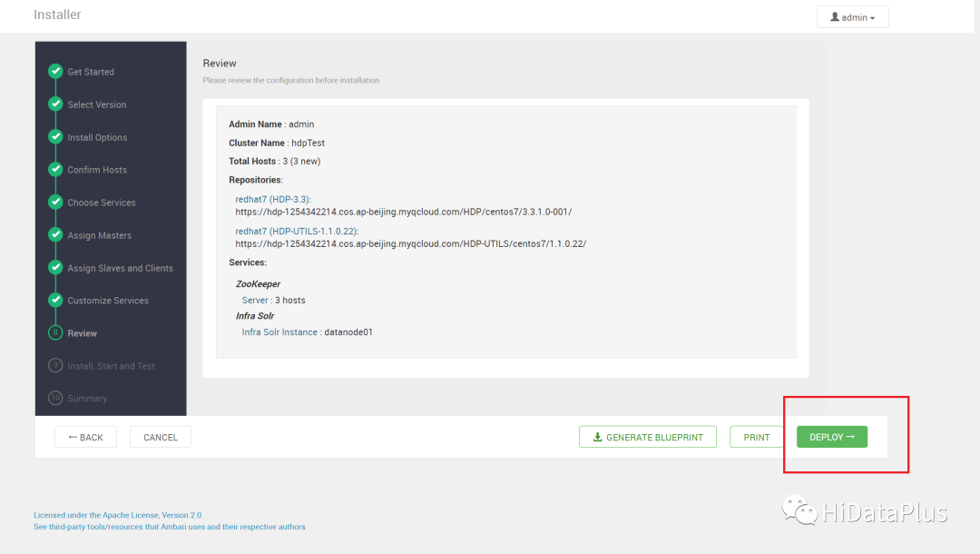Open Apache License Version 2.0 link
The image size is (980, 554).
tap(118, 515)
